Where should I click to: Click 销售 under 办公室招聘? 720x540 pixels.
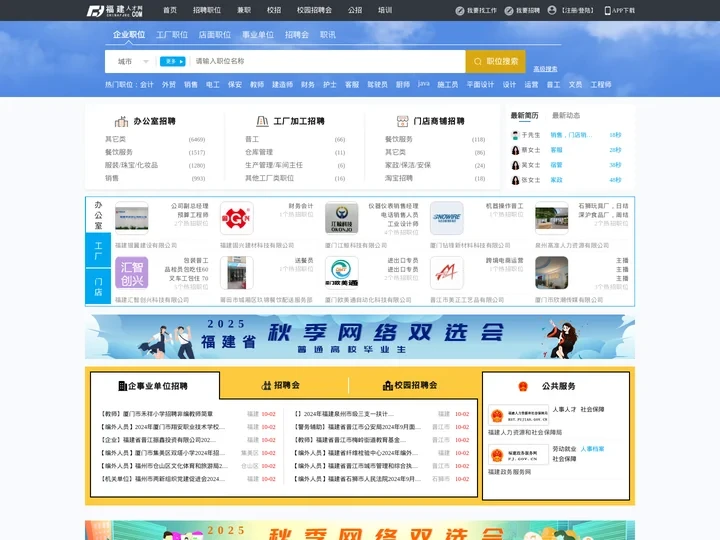pyautogui.click(x=112, y=178)
